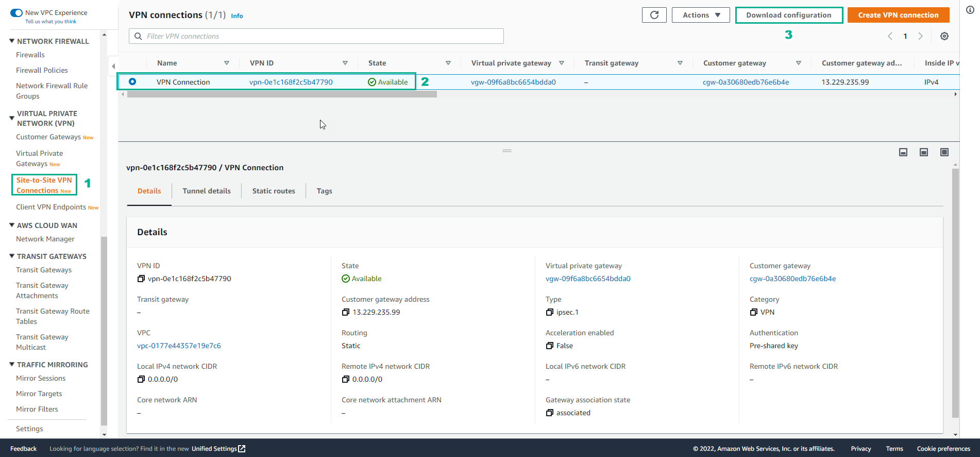This screenshot has width=980, height=457.
Task: Sort by VPN ID column arrow
Action: click(345, 63)
